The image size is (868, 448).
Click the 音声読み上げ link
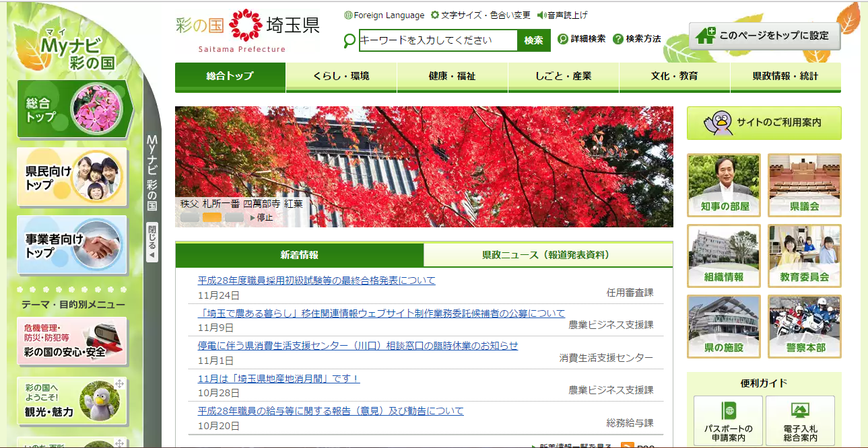point(568,15)
